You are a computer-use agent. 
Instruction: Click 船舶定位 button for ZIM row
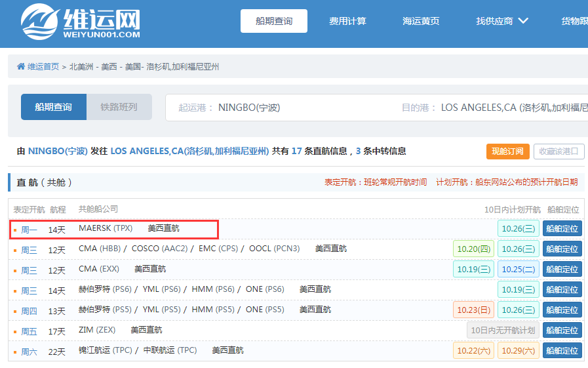(x=562, y=331)
